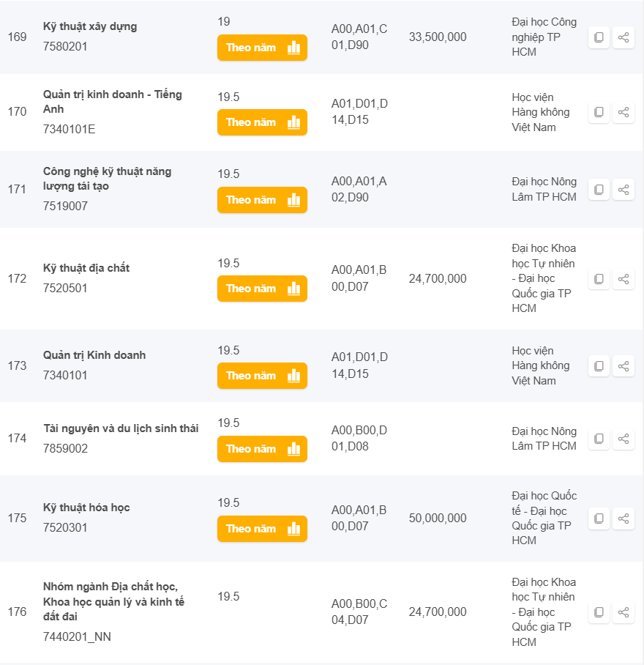Share row 171 năng lượng tái tạo
This screenshot has width=644, height=665.
click(624, 190)
